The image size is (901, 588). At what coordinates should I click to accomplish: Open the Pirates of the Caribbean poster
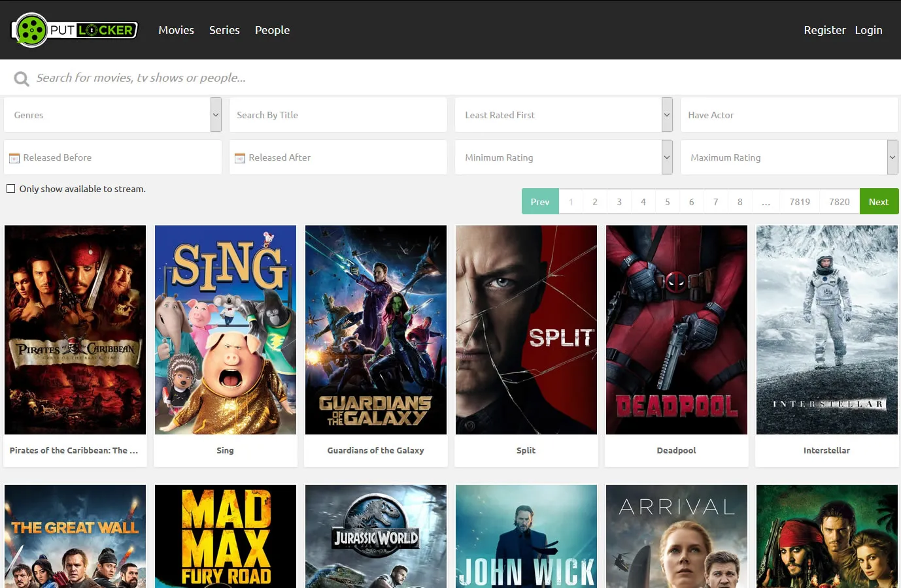point(75,330)
